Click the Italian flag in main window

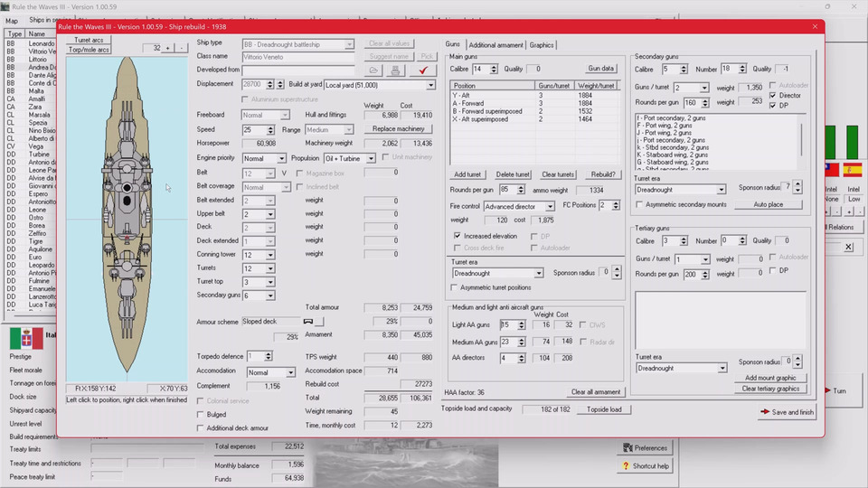(26, 338)
